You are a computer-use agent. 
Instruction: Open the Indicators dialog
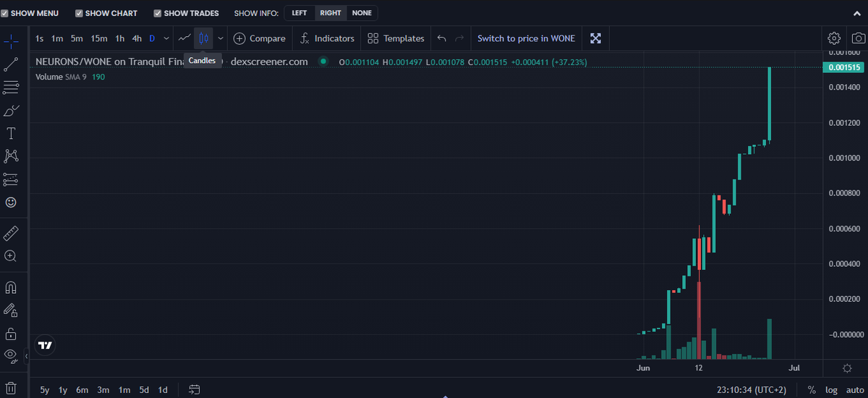[327, 38]
